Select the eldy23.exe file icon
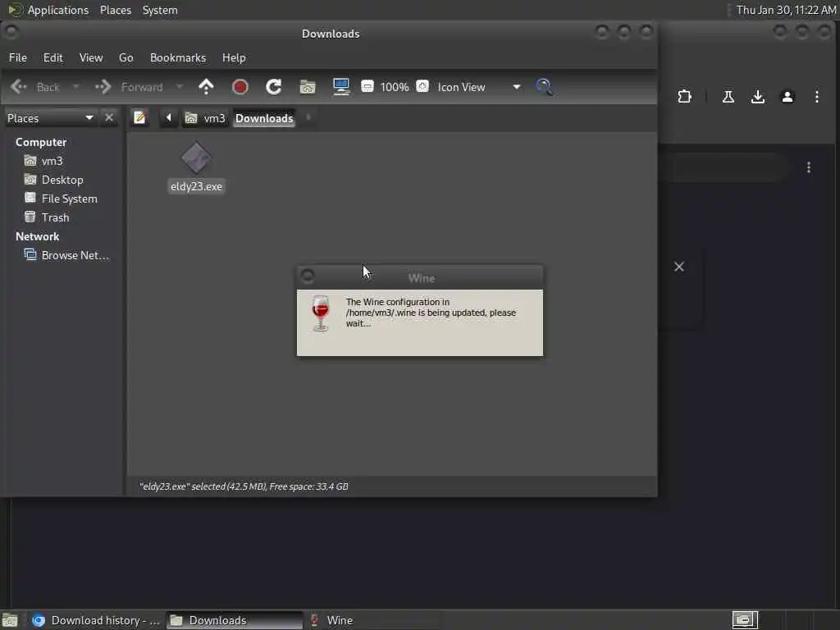The height and width of the screenshot is (630, 840). [x=196, y=157]
